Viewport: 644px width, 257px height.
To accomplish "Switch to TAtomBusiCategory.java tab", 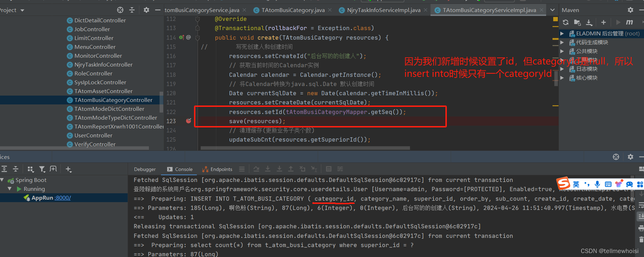I will point(293,10).
